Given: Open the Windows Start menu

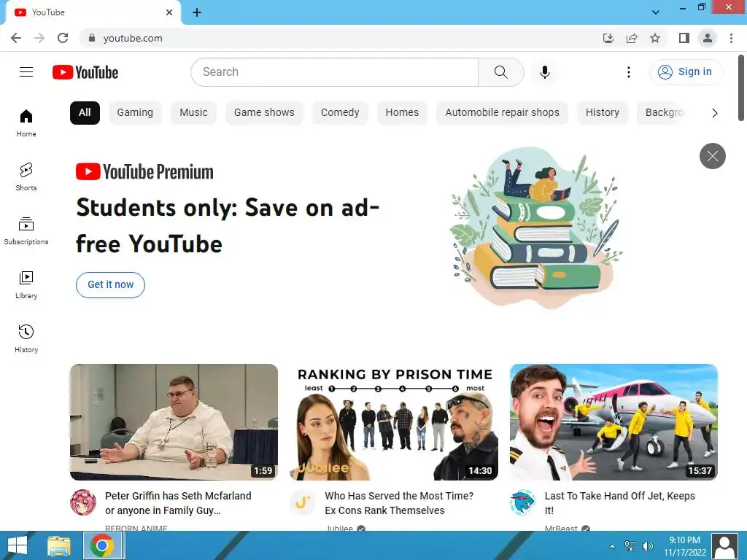Looking at the screenshot, I should coord(18,545).
